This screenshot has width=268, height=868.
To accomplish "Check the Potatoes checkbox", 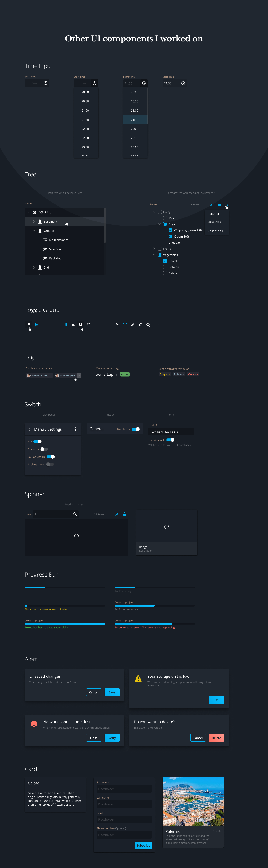I will [165, 267].
